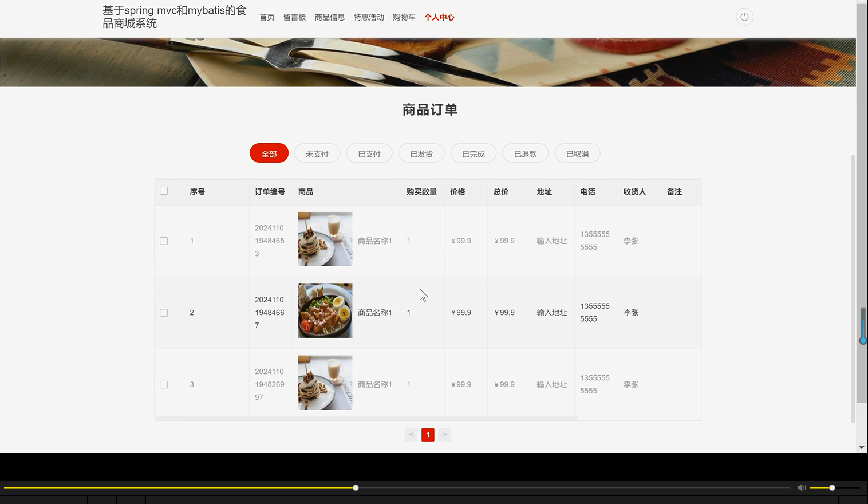This screenshot has height=504, width=868.
Task: Open the 购物车 page
Action: pyautogui.click(x=404, y=17)
